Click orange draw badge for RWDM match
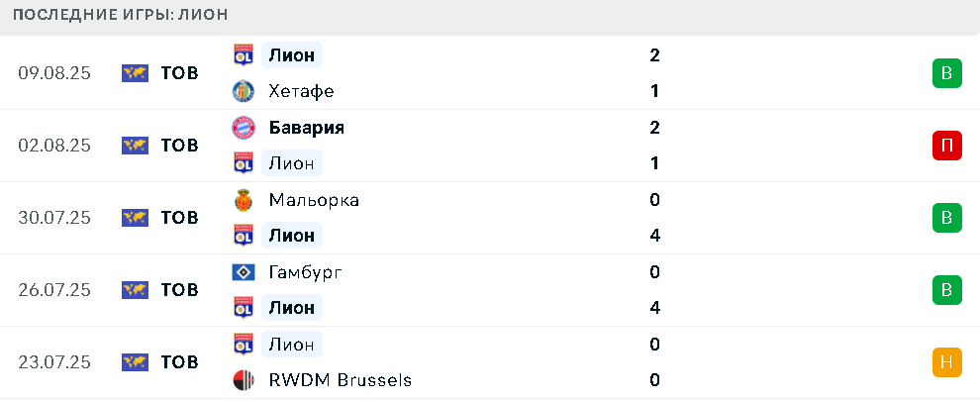Screen dimensions: 980x401 947,362
